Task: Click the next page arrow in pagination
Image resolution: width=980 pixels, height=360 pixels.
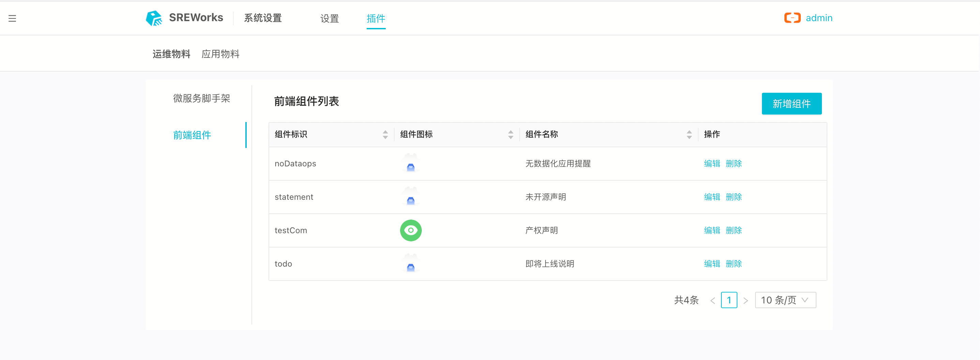Action: coord(746,300)
